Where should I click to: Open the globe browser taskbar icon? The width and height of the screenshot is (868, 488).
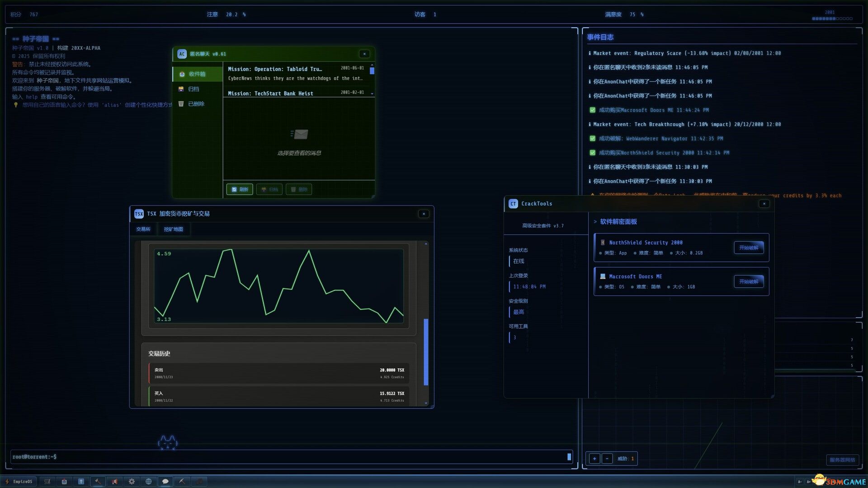[x=148, y=482]
